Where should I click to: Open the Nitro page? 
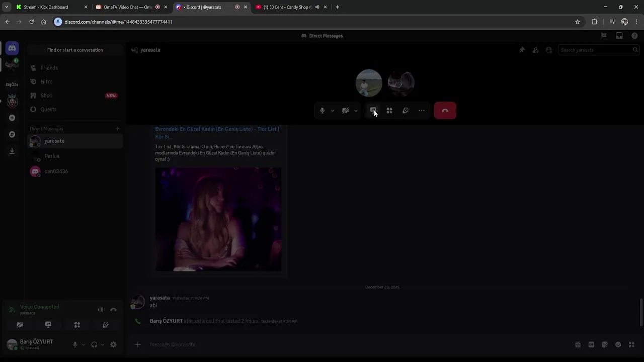point(75,81)
